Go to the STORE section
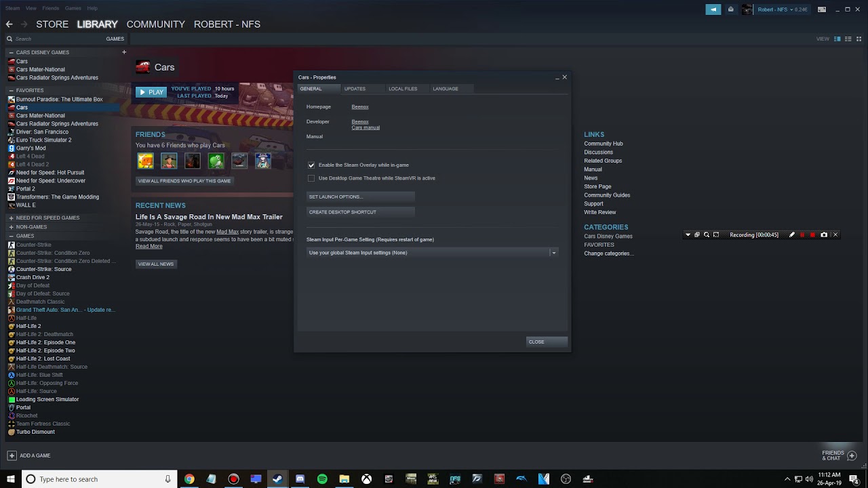868x488 pixels. coord(52,24)
